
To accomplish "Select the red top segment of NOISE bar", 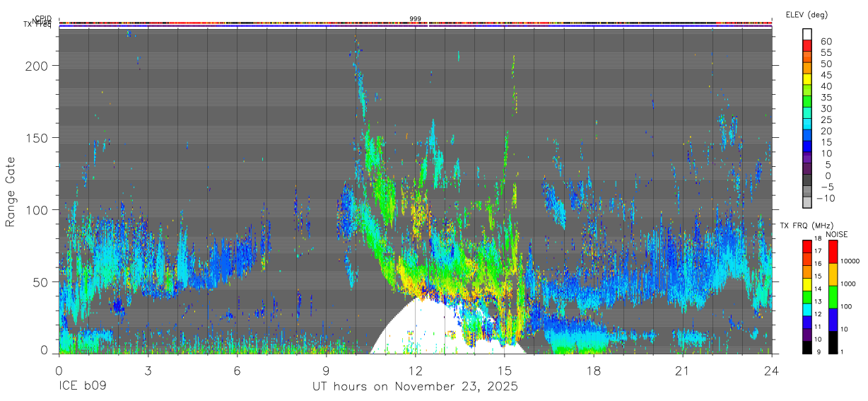I will tap(833, 252).
